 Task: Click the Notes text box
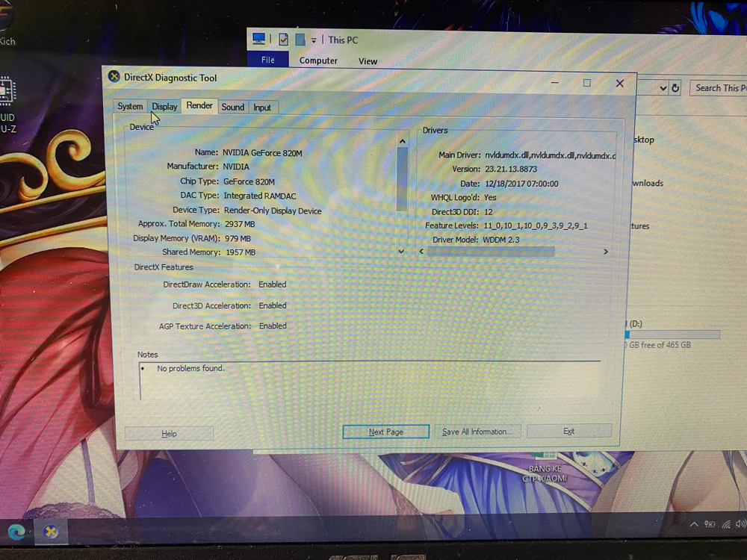point(371,381)
